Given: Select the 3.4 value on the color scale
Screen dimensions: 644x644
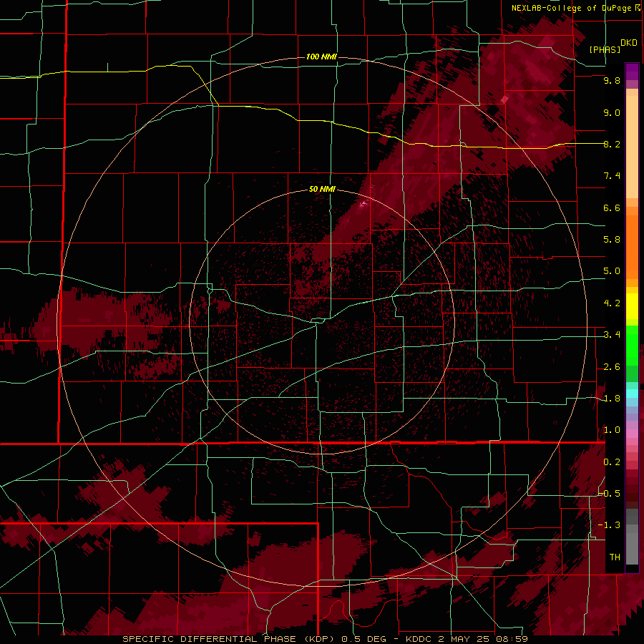Looking at the screenshot, I should [x=612, y=335].
